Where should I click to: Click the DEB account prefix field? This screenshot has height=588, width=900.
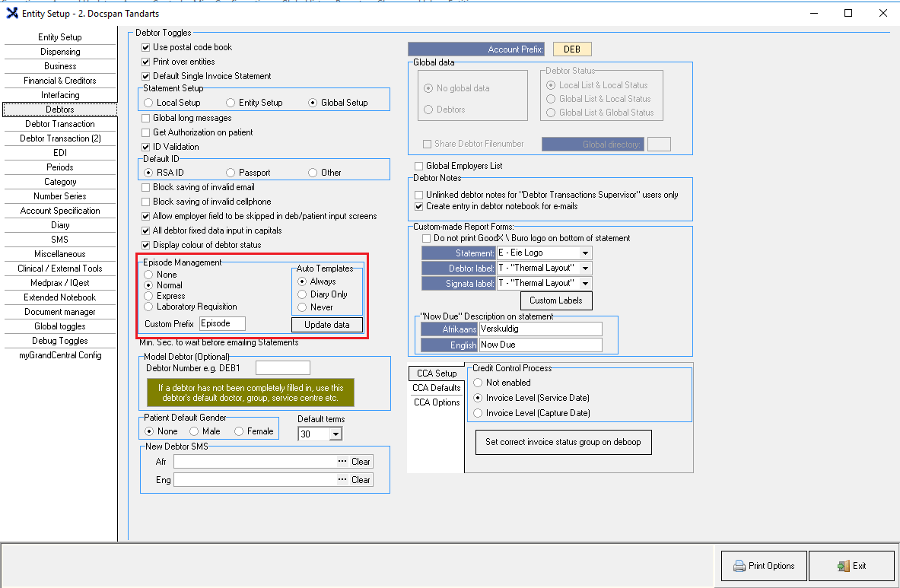click(x=571, y=49)
